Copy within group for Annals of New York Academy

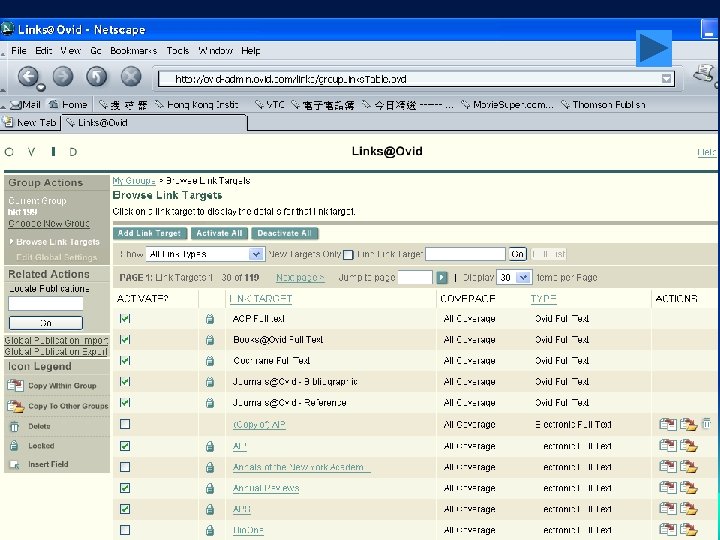tap(668, 467)
